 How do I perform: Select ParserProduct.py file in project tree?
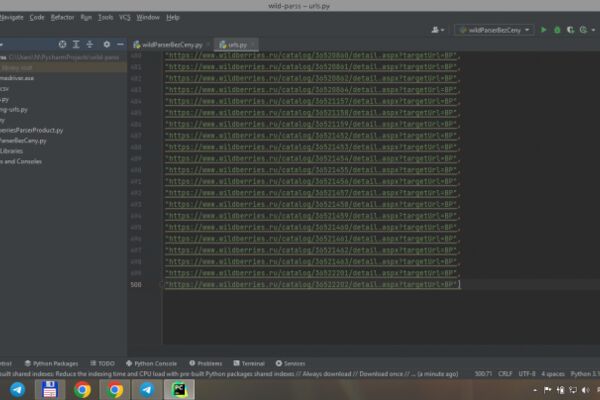31,131
